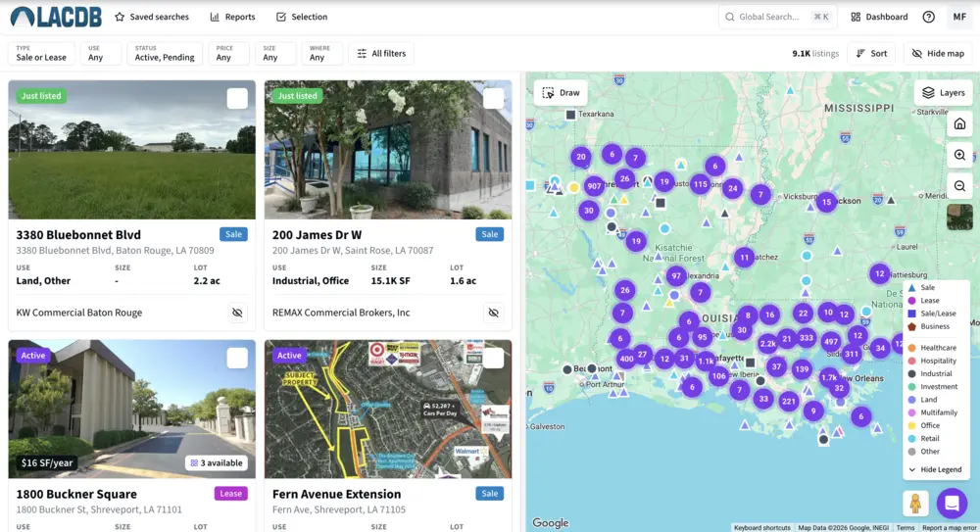Viewport: 980px width, 532px height.
Task: Click the LACDB logo
Action: click(x=56, y=17)
